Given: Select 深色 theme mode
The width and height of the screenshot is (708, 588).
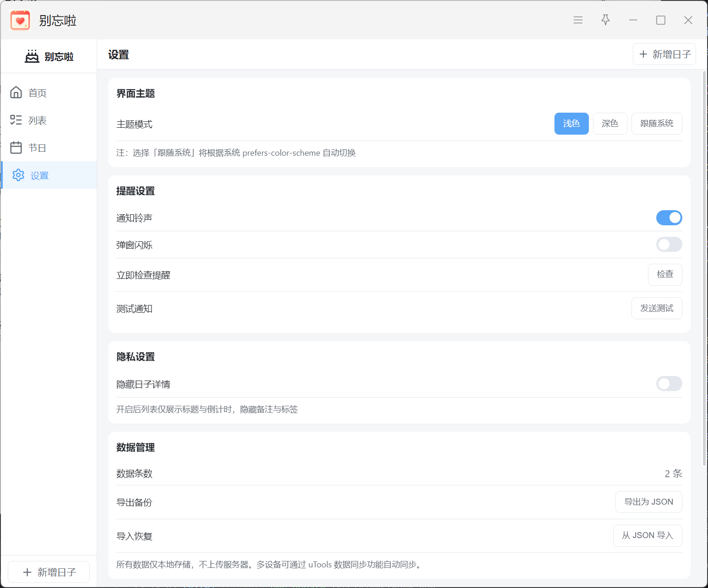Looking at the screenshot, I should pos(610,124).
